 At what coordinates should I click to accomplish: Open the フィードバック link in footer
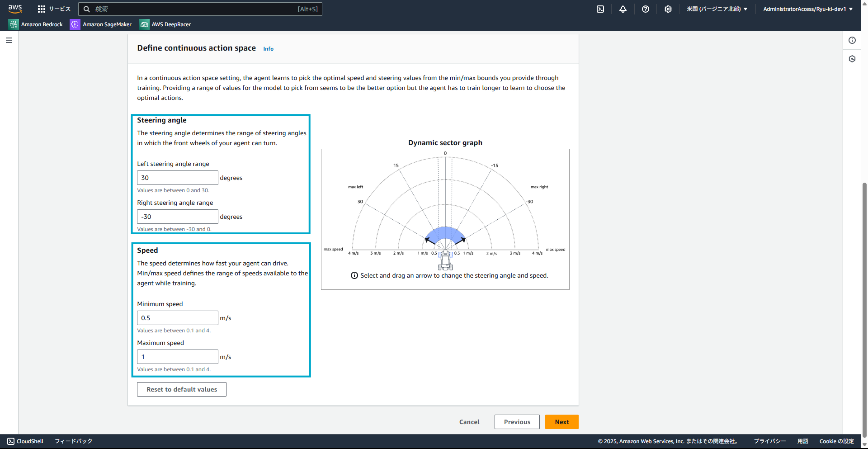click(73, 441)
